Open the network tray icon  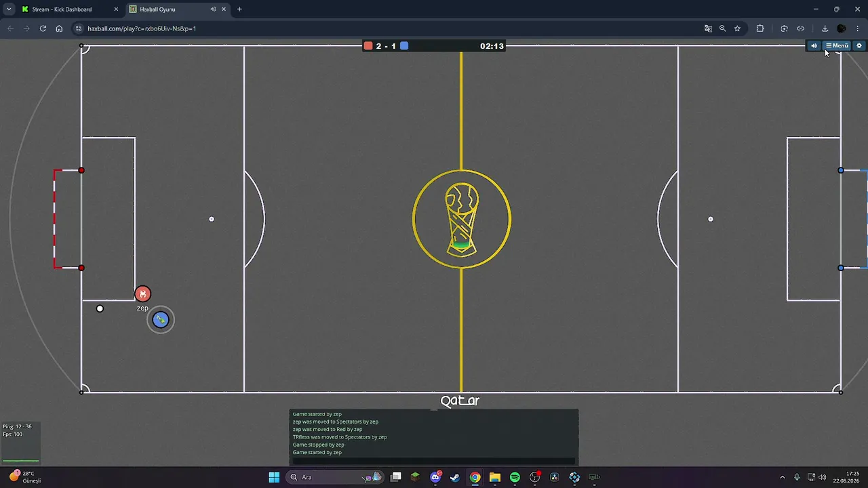point(811,477)
